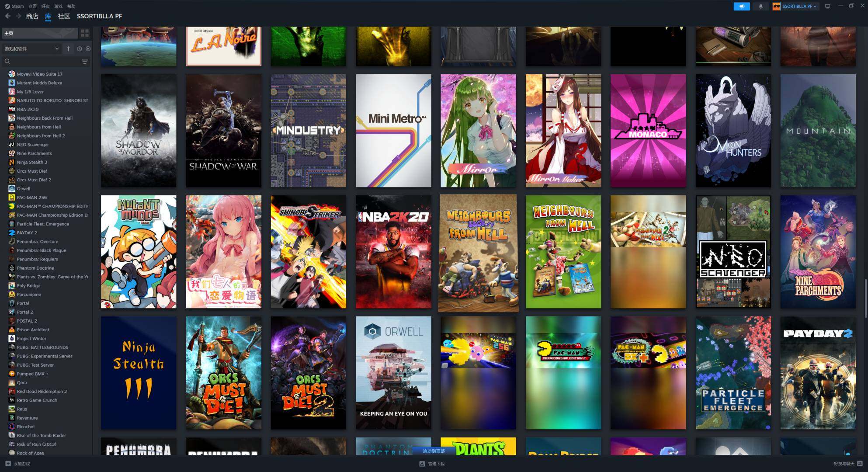Click the 主页 home button
The height and width of the screenshot is (472, 868).
coord(39,33)
